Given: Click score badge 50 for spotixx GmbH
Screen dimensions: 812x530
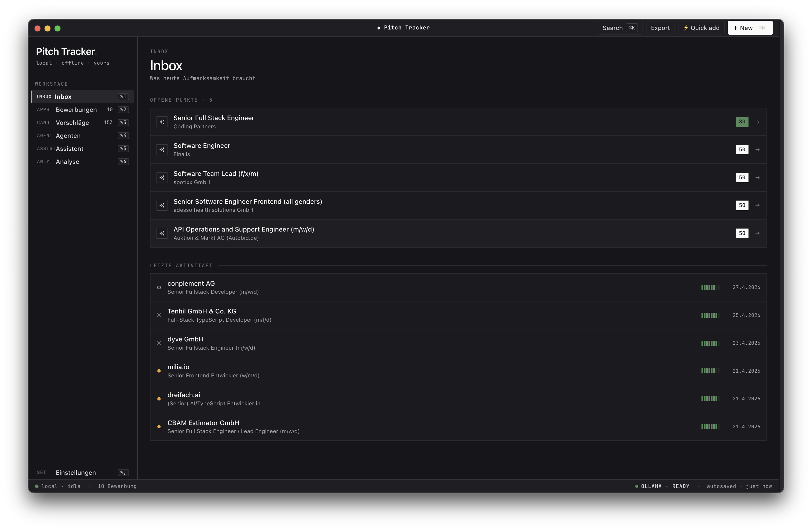Looking at the screenshot, I should point(742,178).
